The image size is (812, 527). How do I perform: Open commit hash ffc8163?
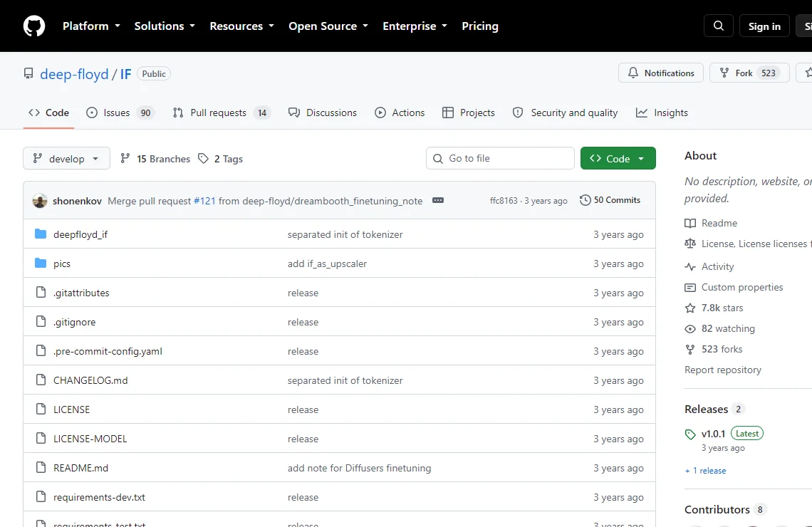tap(504, 201)
